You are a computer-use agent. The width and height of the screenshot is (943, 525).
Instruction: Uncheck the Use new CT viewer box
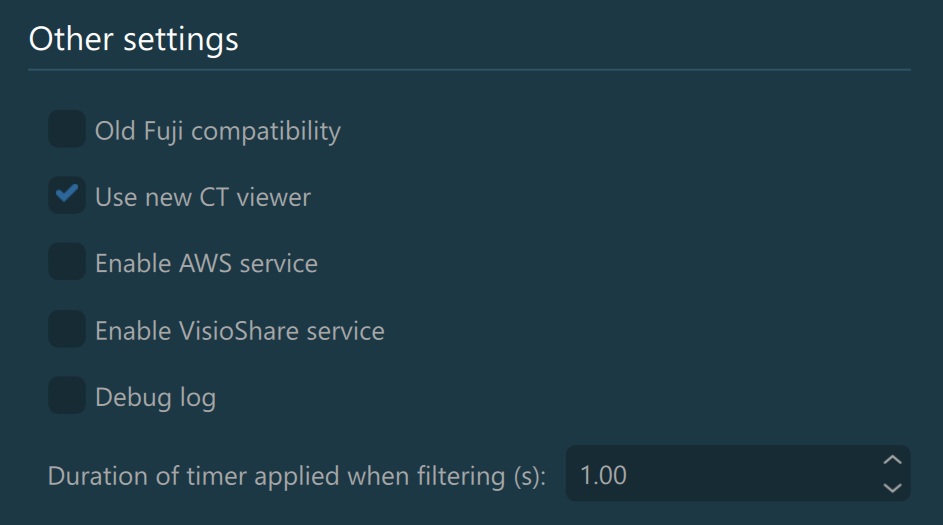[67, 196]
